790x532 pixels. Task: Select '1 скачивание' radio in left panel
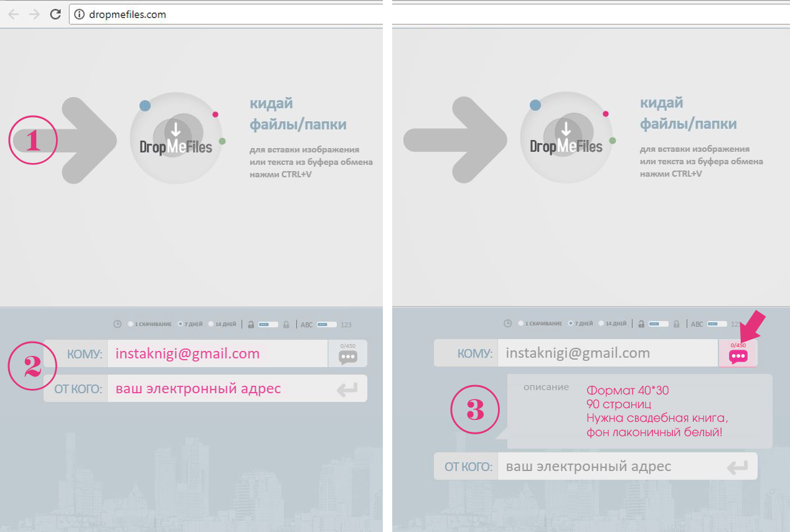[x=131, y=324]
